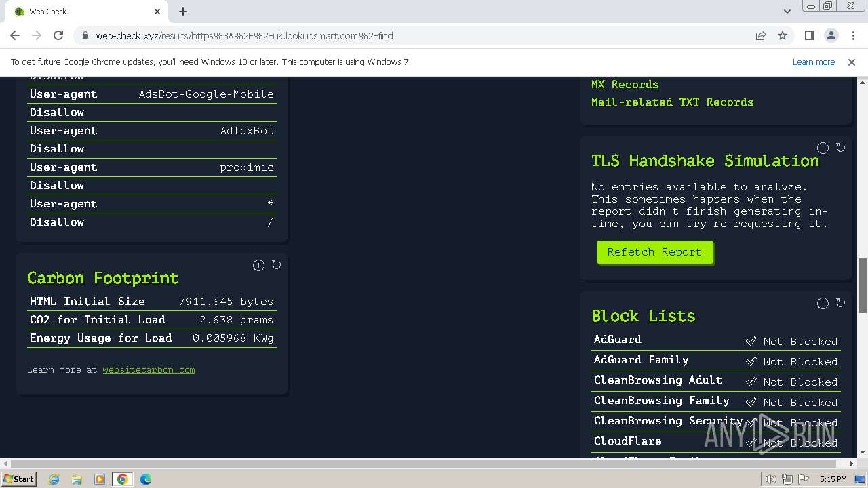Select proximic user-agent value
This screenshot has width=868, height=488.
pyautogui.click(x=247, y=167)
